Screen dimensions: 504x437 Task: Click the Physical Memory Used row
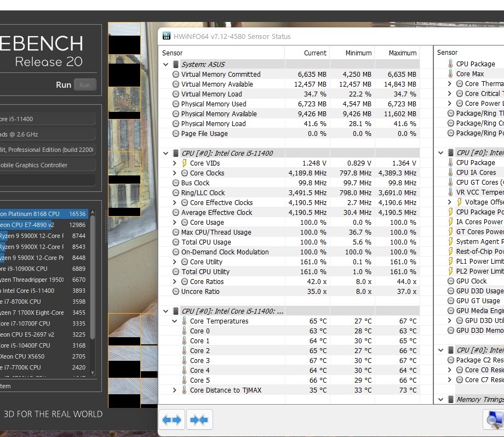pyautogui.click(x=289, y=104)
